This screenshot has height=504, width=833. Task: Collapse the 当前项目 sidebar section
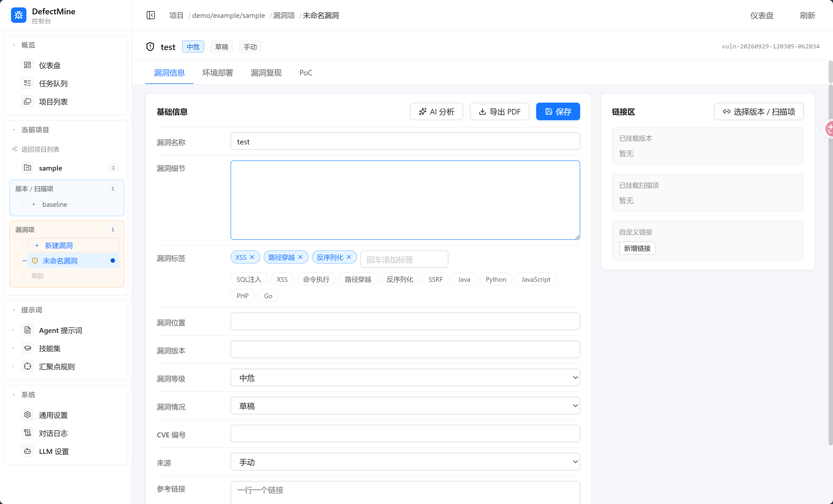14,130
